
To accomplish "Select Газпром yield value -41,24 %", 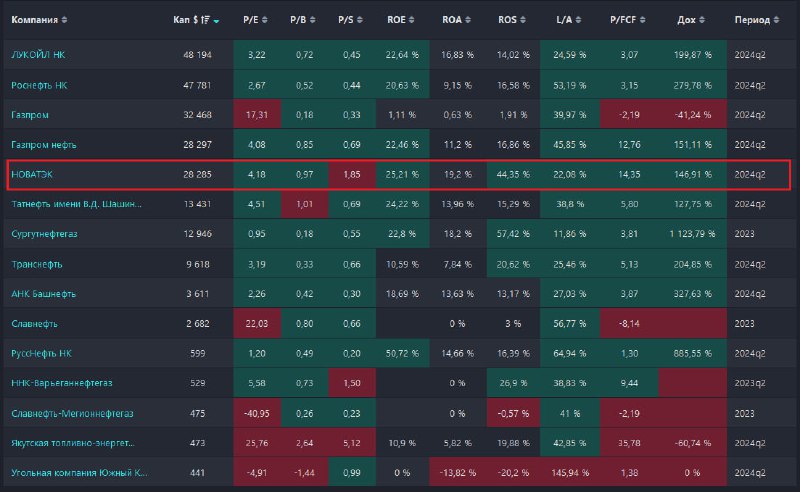I will (692, 115).
